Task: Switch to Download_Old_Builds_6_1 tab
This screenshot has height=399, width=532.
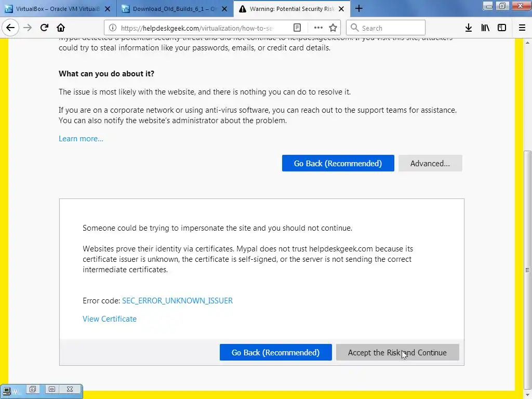Action: 175,9
